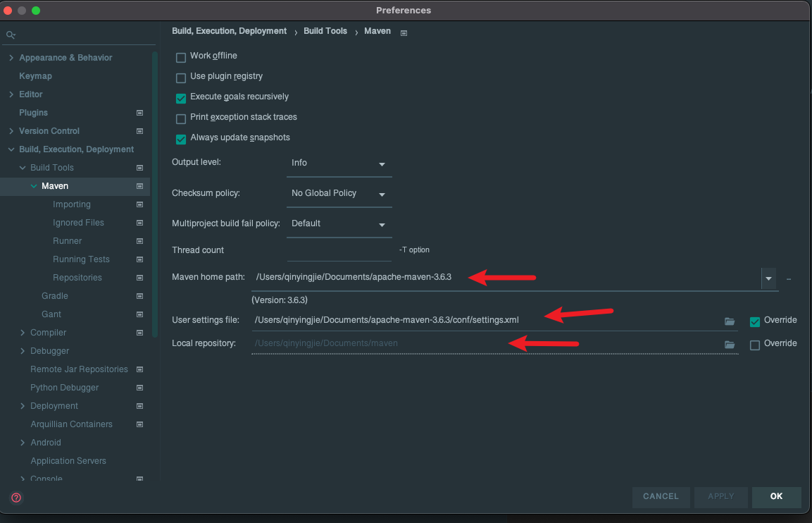This screenshot has height=523, width=812.
Task: Click the folder icon for Local repository
Action: (730, 345)
